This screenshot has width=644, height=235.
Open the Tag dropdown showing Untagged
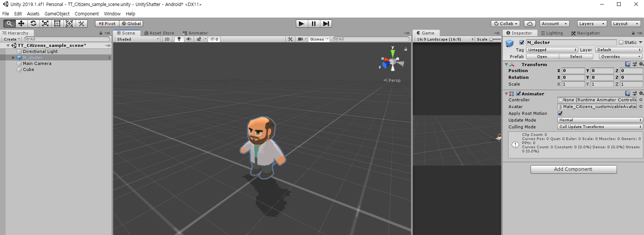coord(552,50)
